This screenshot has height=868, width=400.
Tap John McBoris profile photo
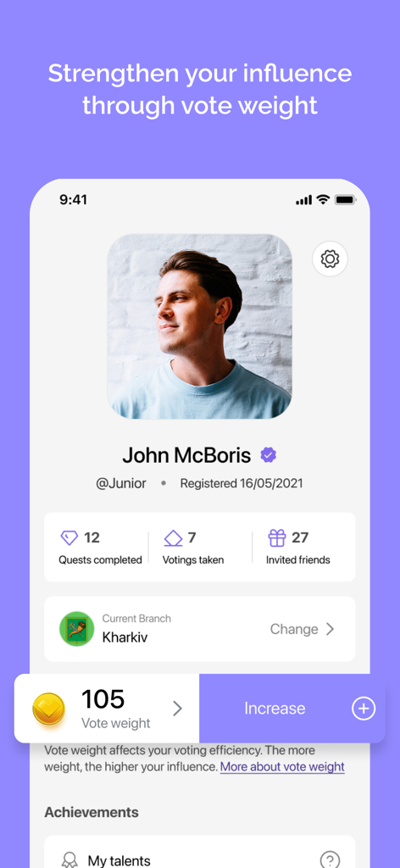coord(200,326)
